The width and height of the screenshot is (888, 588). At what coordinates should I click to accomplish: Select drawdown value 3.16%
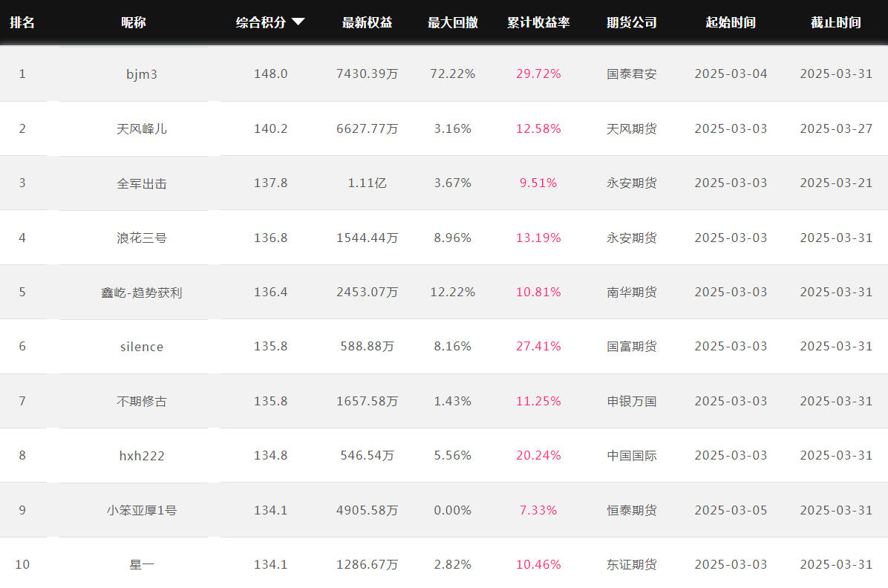(x=452, y=128)
